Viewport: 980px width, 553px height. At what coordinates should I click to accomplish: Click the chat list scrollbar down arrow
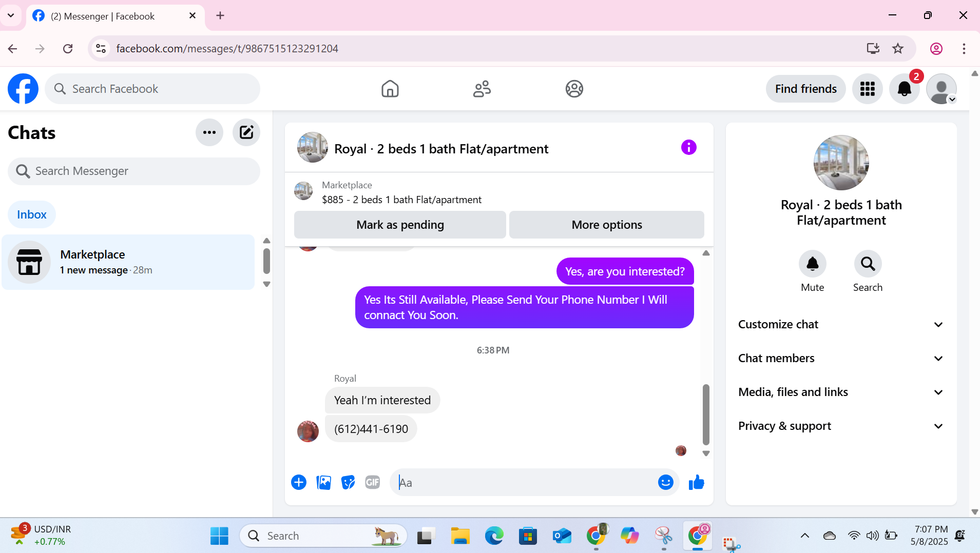click(266, 284)
